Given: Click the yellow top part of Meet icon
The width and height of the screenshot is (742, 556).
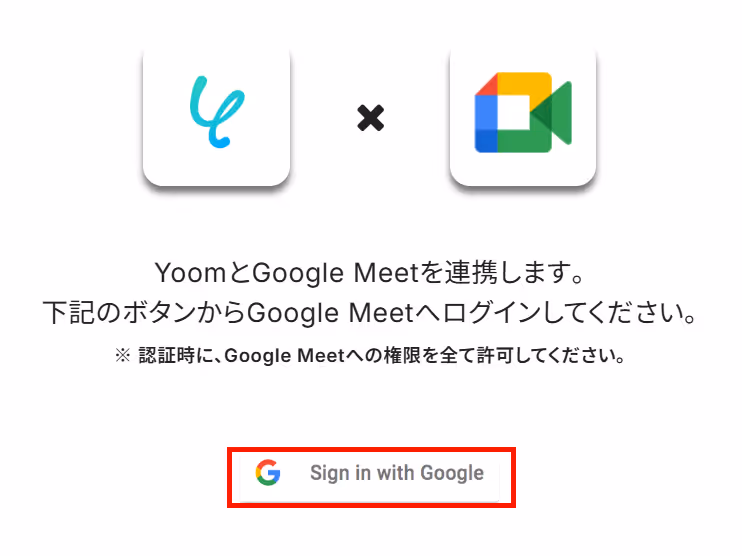Looking at the screenshot, I should [x=524, y=84].
